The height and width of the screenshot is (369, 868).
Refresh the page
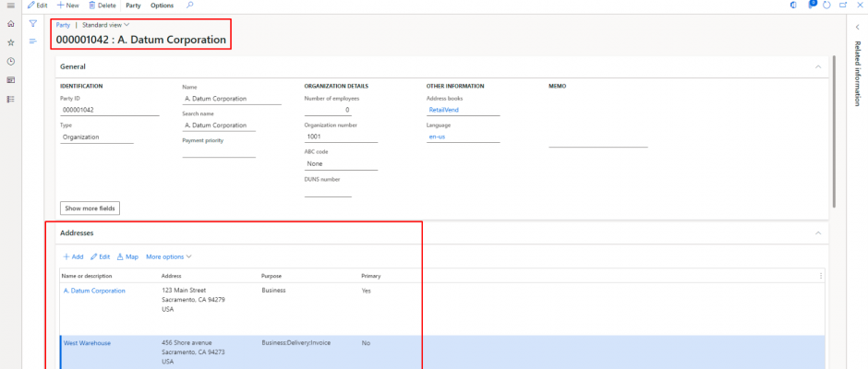pos(827,5)
